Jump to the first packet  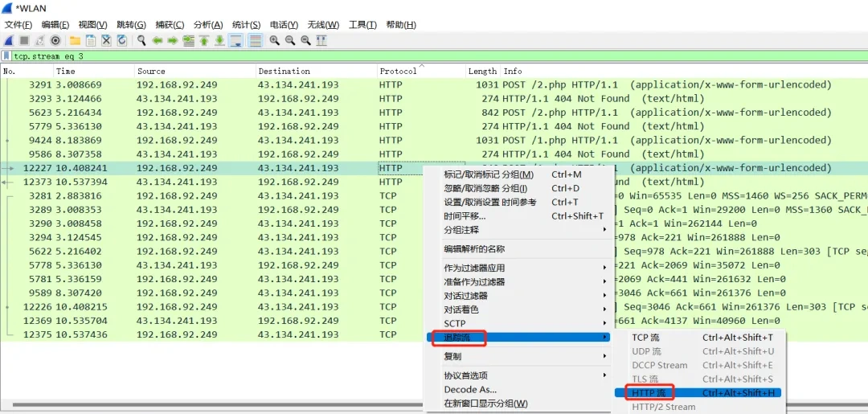204,40
